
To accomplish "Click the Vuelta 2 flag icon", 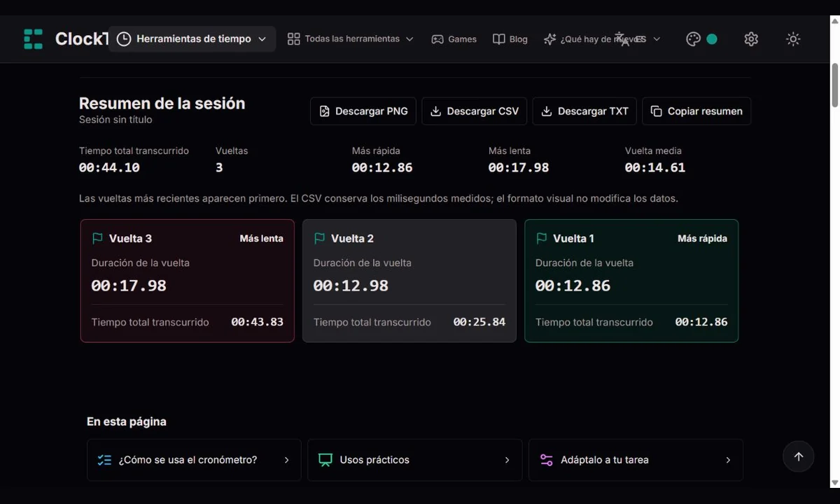I will tap(319, 239).
